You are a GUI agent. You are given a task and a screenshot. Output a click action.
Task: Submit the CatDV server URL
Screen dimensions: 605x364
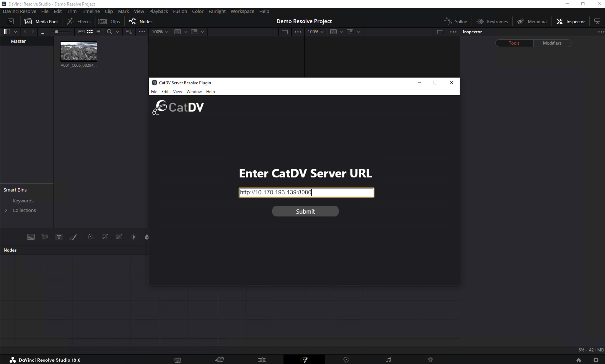[305, 211]
